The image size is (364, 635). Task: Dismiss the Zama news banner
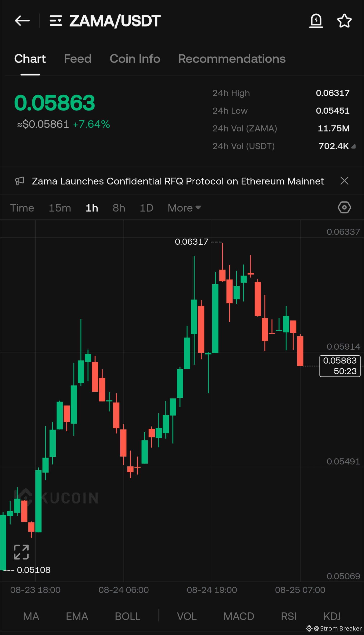[344, 181]
